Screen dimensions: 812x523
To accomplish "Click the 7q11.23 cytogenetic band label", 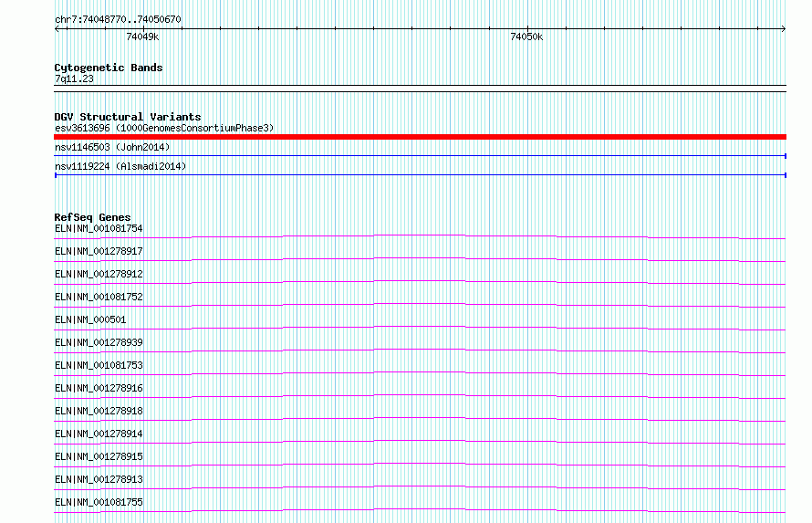I will click(74, 78).
